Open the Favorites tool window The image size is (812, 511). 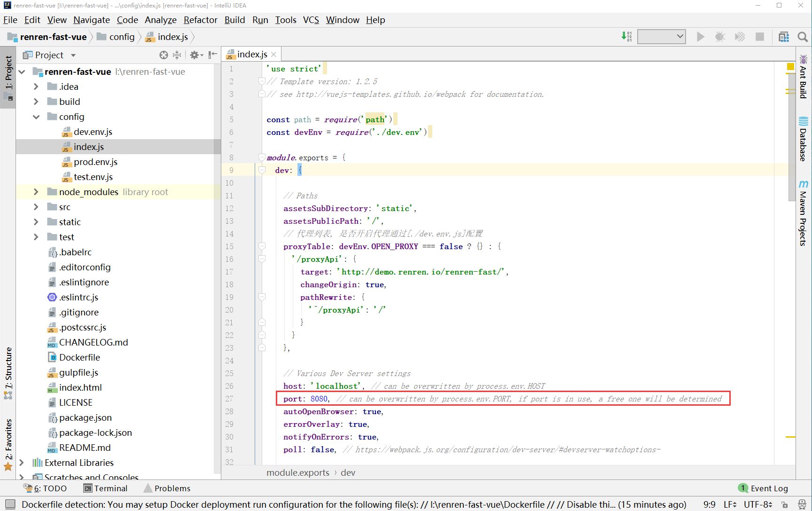tap(8, 444)
